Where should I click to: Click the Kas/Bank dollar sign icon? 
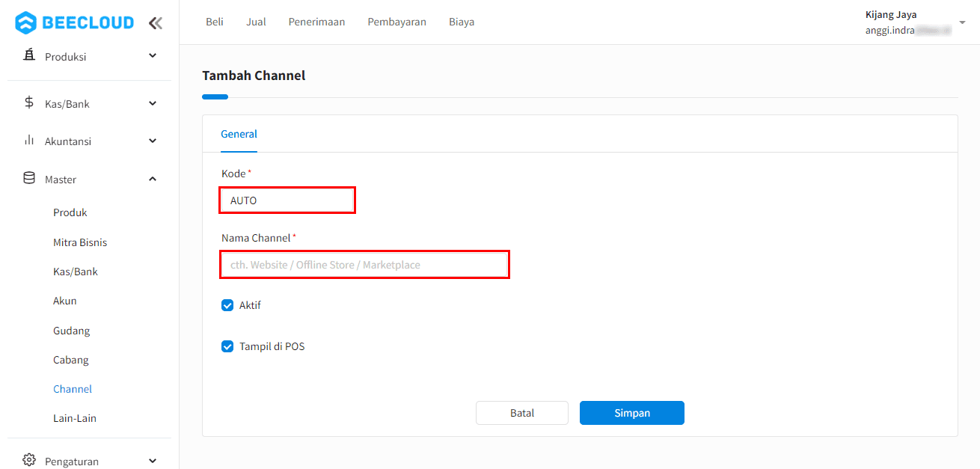(29, 103)
